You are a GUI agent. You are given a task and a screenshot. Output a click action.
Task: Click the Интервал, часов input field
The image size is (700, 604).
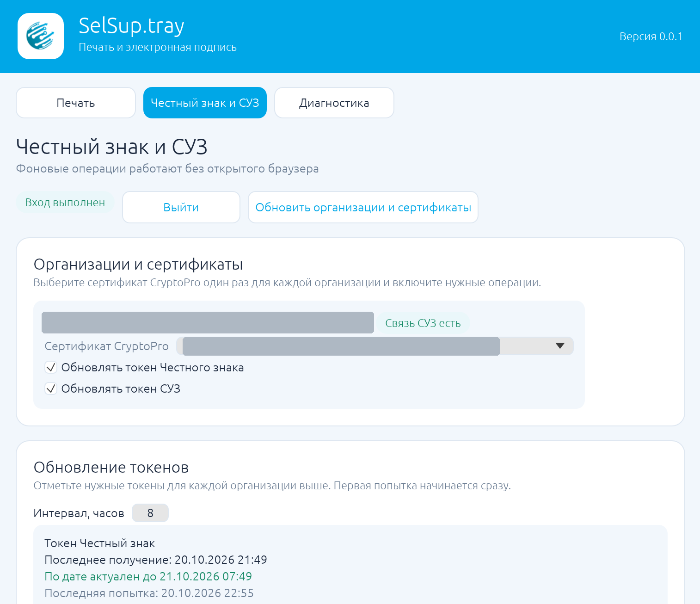pyautogui.click(x=150, y=513)
